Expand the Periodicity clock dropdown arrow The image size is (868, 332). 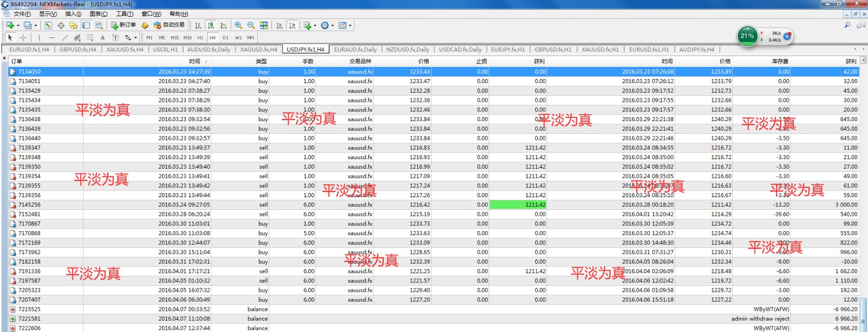[x=333, y=25]
